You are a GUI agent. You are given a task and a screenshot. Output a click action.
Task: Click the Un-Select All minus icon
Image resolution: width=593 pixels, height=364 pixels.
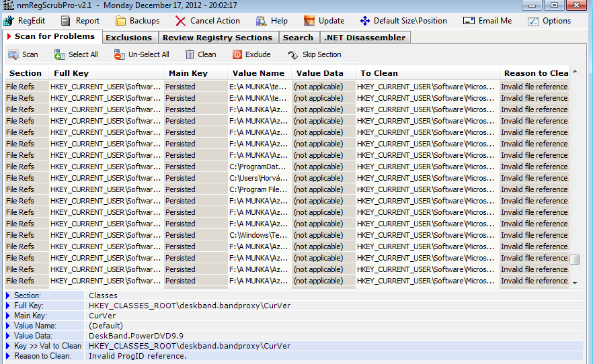pos(120,55)
